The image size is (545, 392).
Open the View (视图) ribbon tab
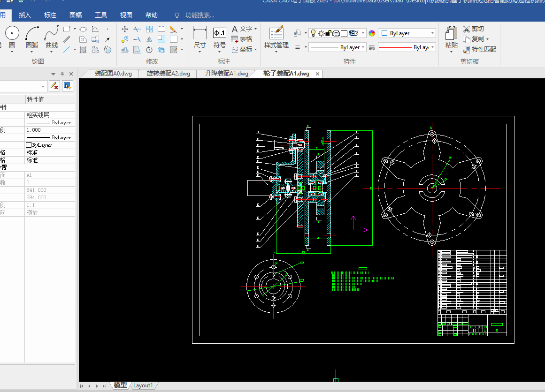point(126,15)
